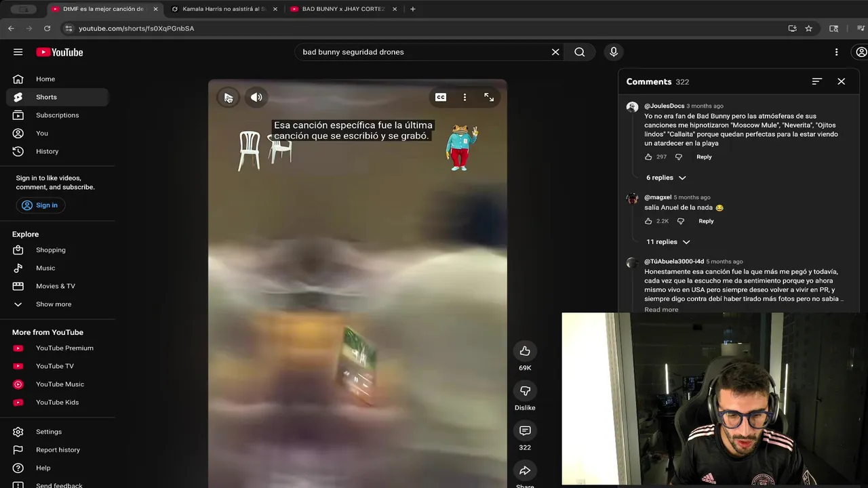868x488 pixels.
Task: Close the Comments panel
Action: point(842,81)
